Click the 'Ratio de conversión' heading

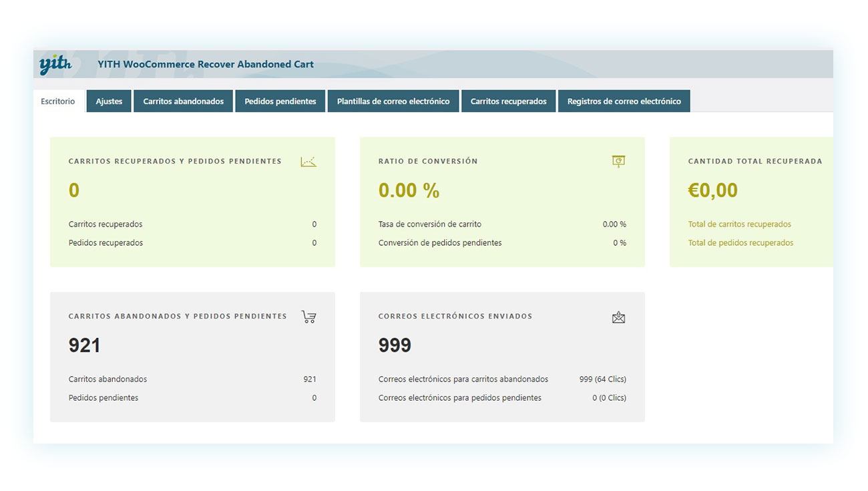coord(428,161)
